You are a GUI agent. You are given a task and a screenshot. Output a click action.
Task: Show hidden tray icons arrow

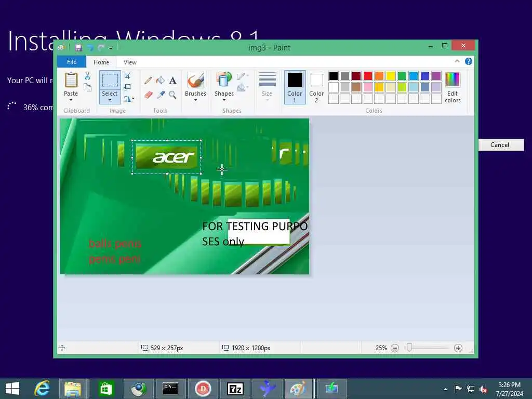445,389
